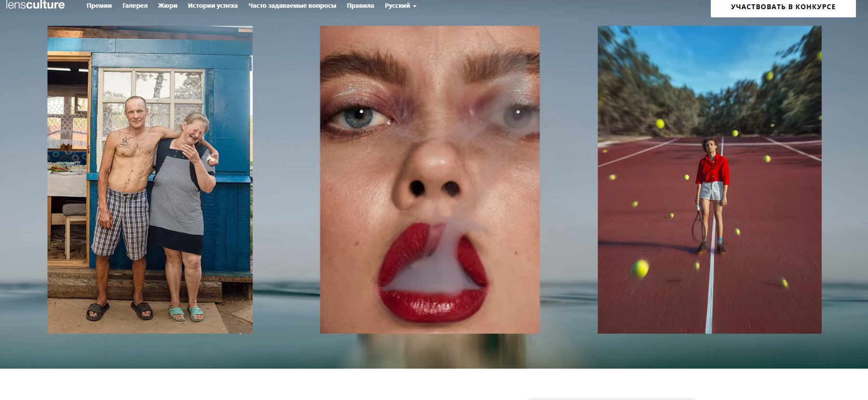Click the caret arrow beside Русский
Screen dimensions: 868x400
click(x=415, y=6)
